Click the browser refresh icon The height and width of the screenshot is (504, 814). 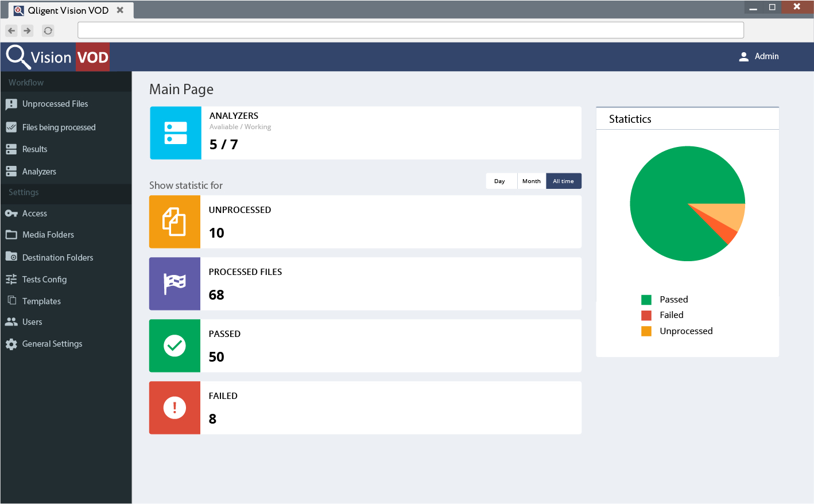click(48, 30)
